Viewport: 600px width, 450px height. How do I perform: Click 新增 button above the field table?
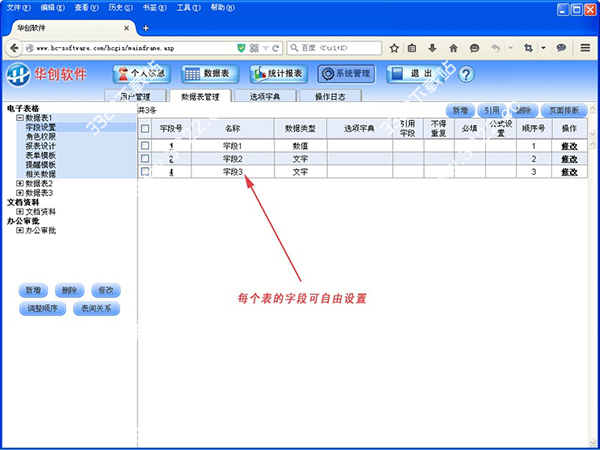[x=461, y=111]
